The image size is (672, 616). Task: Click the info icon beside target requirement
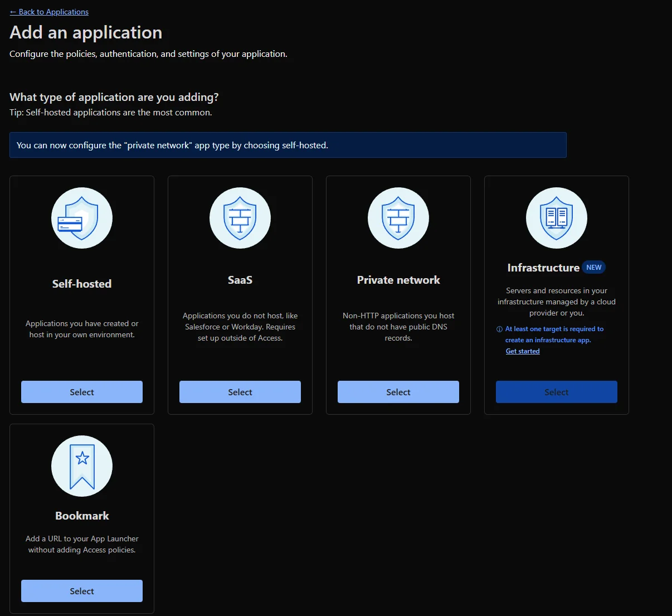pos(499,329)
